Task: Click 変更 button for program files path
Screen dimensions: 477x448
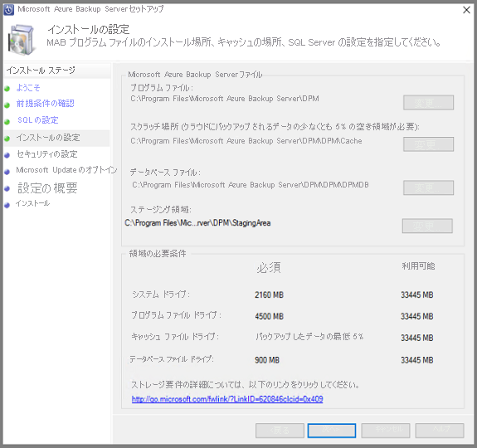Action: tap(428, 103)
